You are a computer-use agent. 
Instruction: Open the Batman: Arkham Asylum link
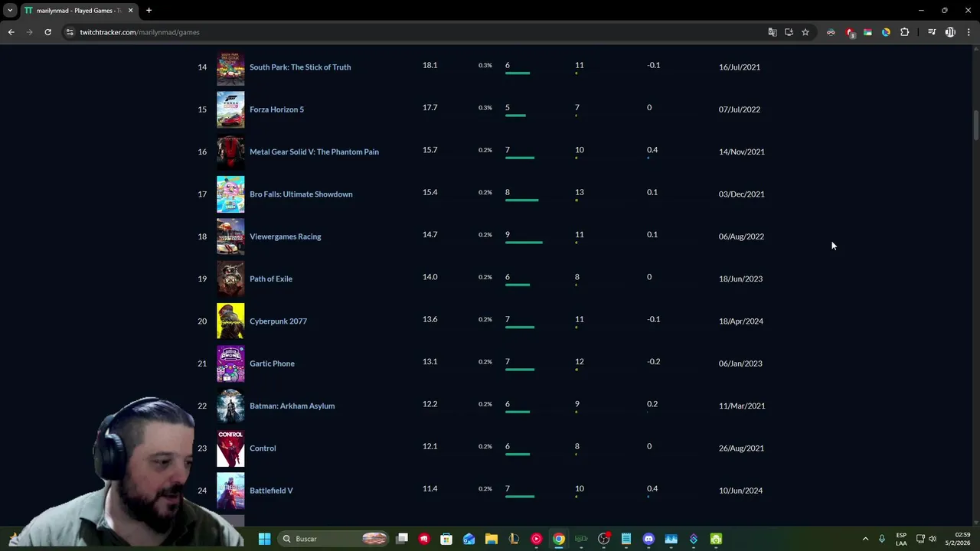coord(292,406)
